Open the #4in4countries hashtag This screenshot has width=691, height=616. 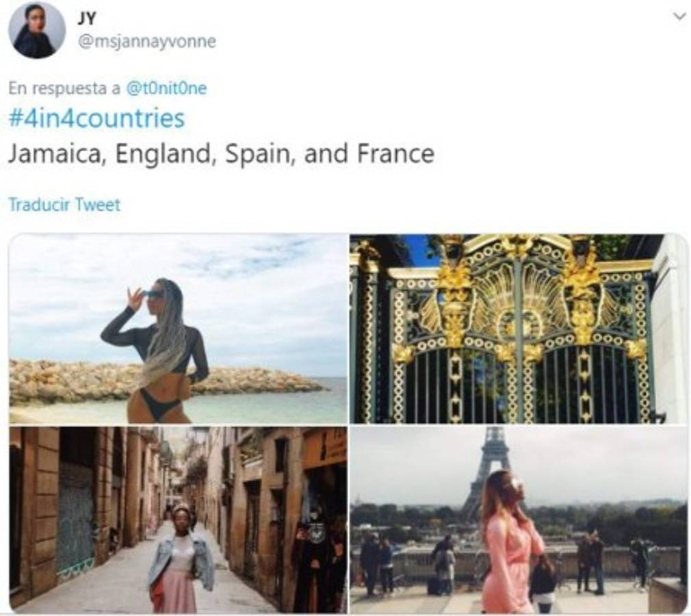click(96, 118)
